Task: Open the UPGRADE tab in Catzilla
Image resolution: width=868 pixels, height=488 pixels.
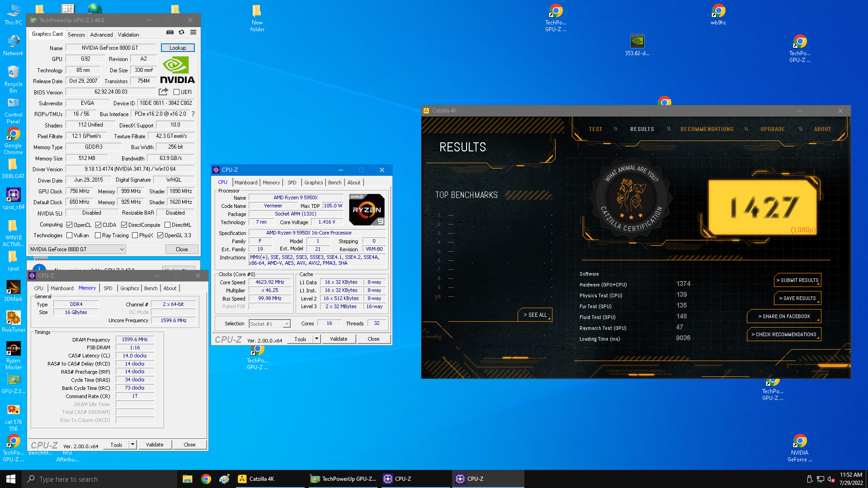Action: (x=773, y=129)
